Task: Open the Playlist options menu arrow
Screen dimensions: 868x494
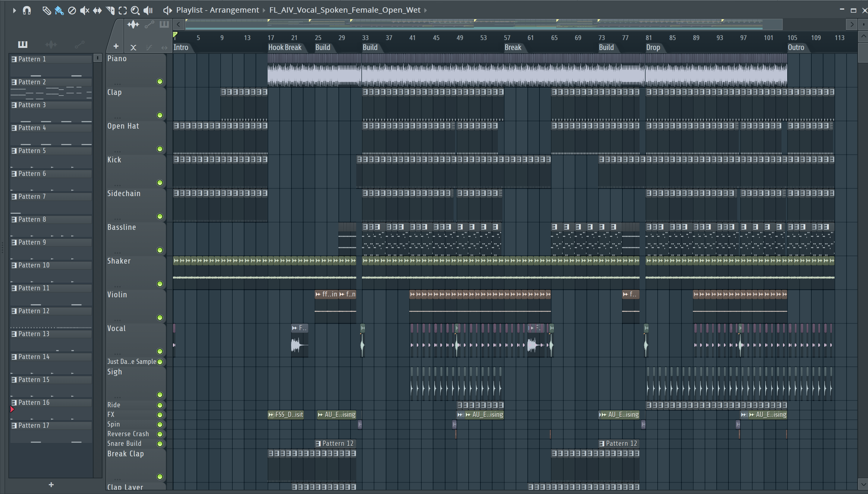Action: (x=14, y=11)
